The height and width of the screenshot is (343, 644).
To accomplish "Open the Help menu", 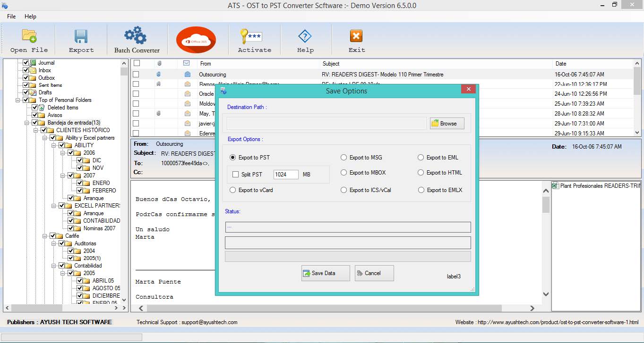I will coord(30,16).
